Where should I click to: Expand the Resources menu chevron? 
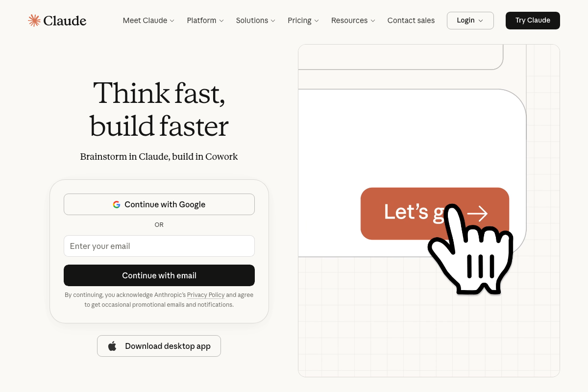pyautogui.click(x=373, y=21)
